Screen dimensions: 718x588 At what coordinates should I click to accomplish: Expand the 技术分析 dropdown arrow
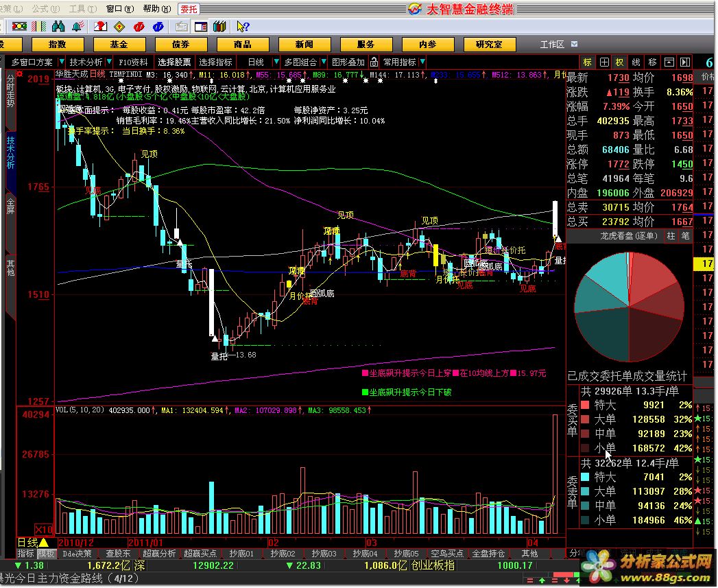tap(109, 62)
